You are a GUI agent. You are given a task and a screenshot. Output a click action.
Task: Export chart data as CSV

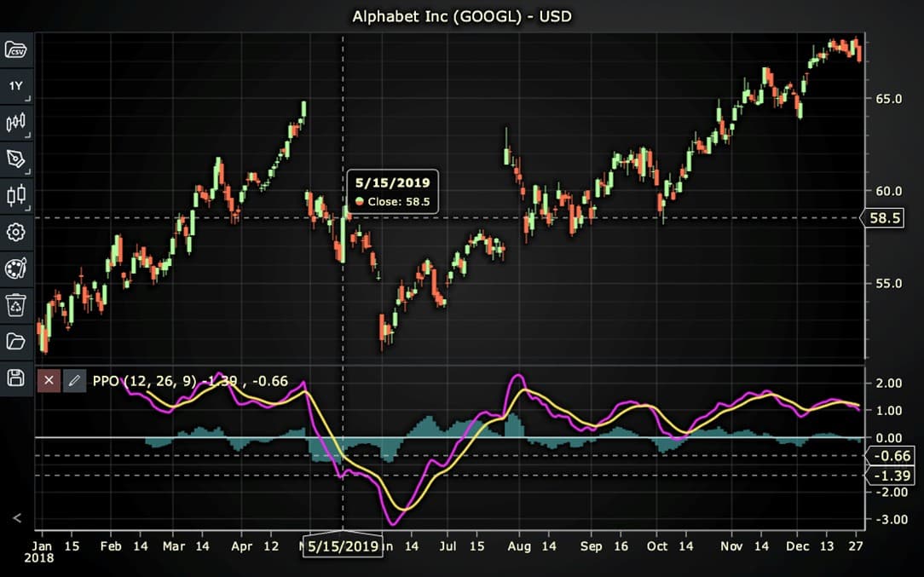click(x=16, y=49)
